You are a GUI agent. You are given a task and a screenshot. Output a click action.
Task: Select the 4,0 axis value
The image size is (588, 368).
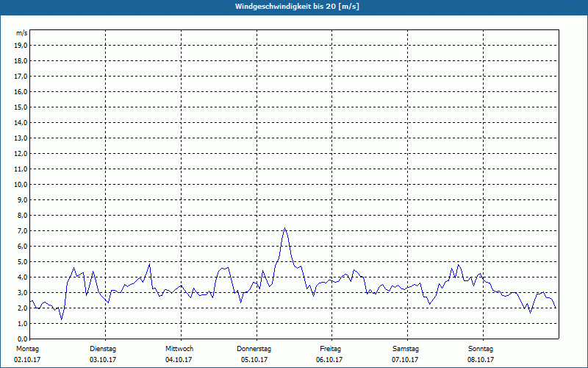click(23, 277)
